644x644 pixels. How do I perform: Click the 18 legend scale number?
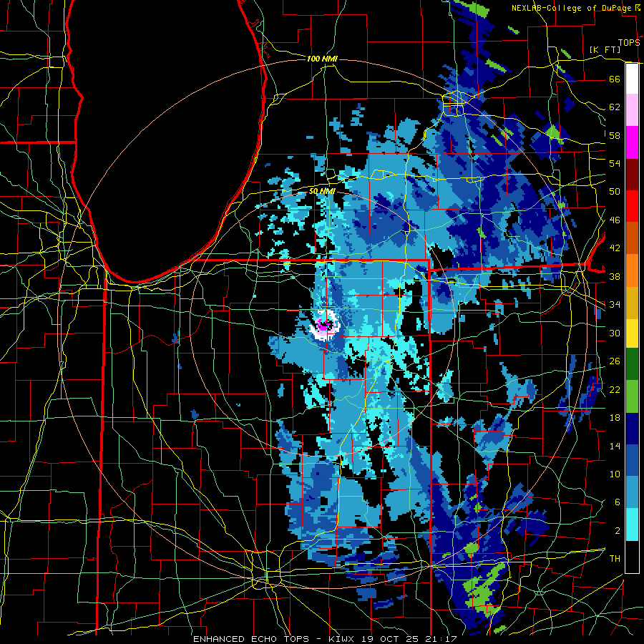(615, 418)
